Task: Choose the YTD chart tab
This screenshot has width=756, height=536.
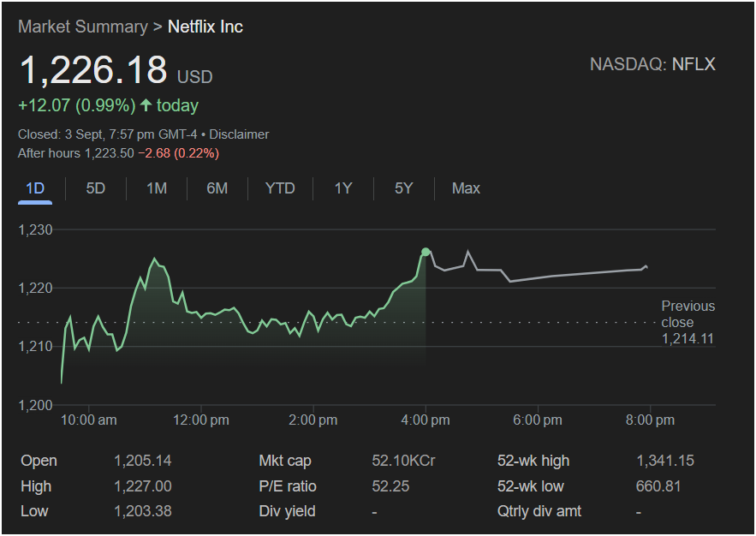Action: coord(280,188)
